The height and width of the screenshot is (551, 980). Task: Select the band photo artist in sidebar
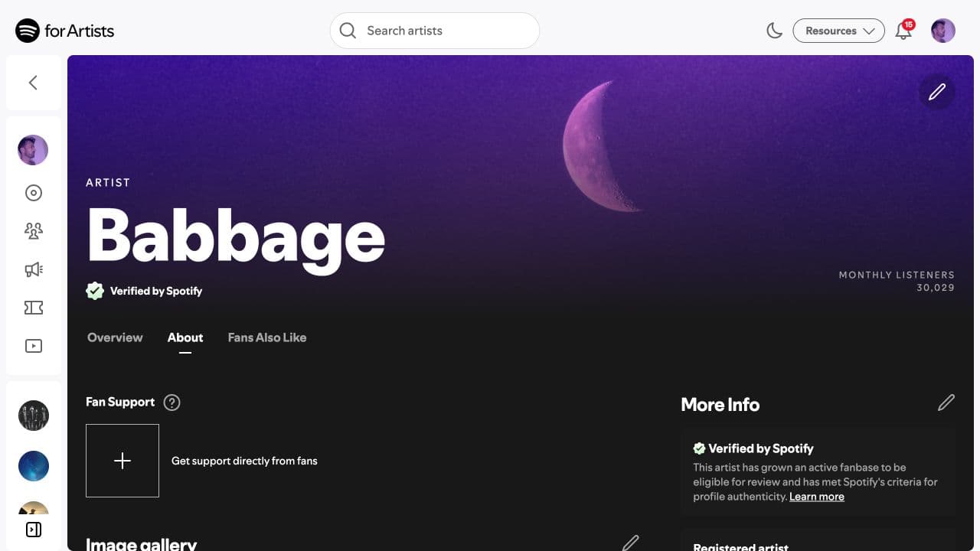(x=34, y=416)
